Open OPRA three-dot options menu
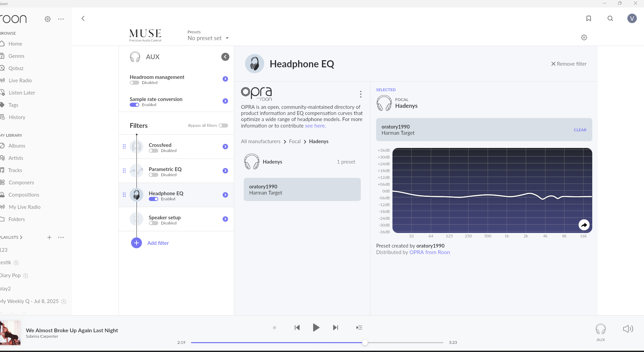Image resolution: width=644 pixels, height=352 pixels. pyautogui.click(x=361, y=94)
